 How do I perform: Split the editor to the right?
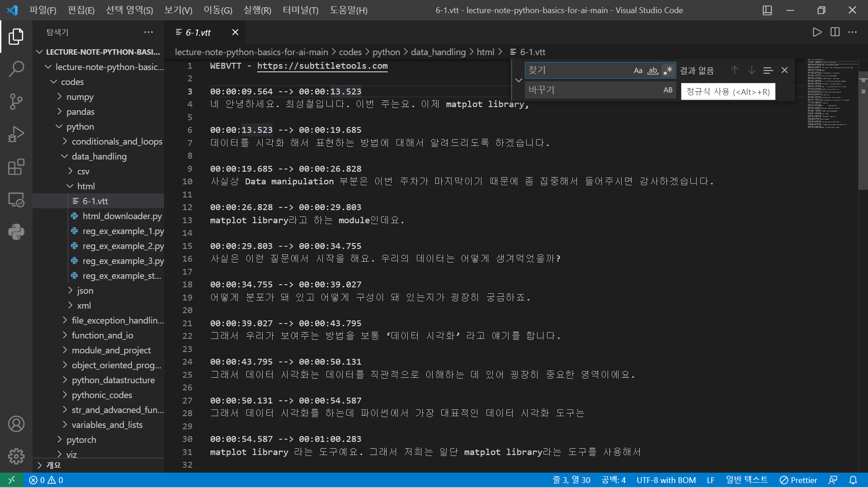(x=835, y=32)
